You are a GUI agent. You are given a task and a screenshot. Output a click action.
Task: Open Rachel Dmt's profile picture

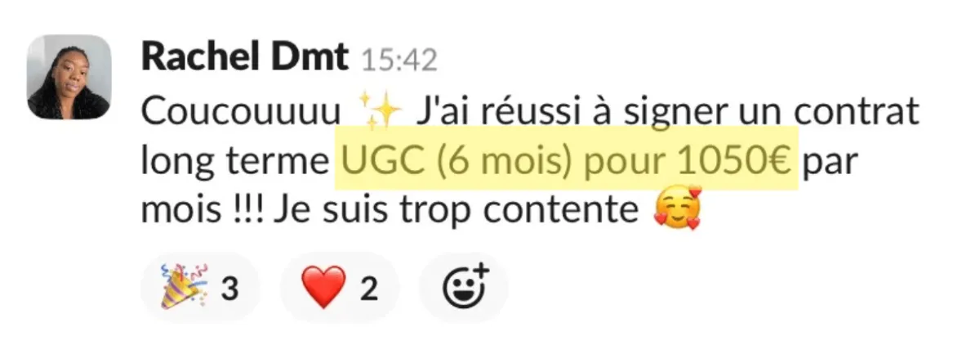[x=69, y=77]
